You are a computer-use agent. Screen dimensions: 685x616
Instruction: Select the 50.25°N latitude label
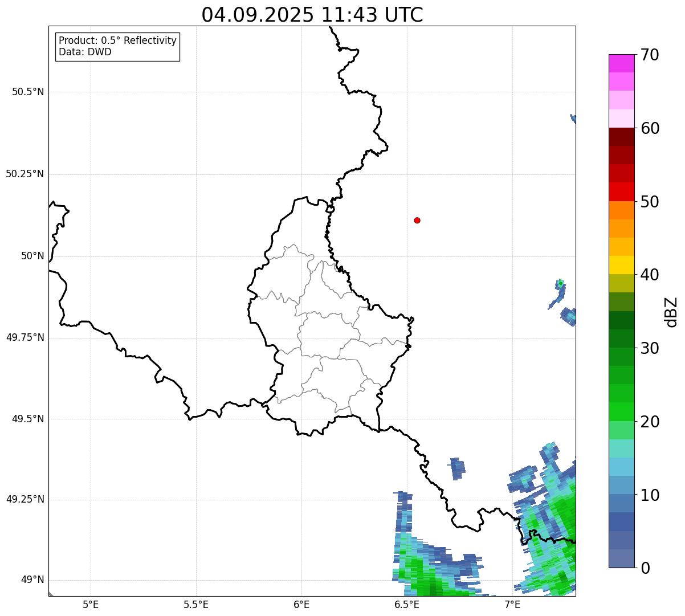(x=25, y=174)
